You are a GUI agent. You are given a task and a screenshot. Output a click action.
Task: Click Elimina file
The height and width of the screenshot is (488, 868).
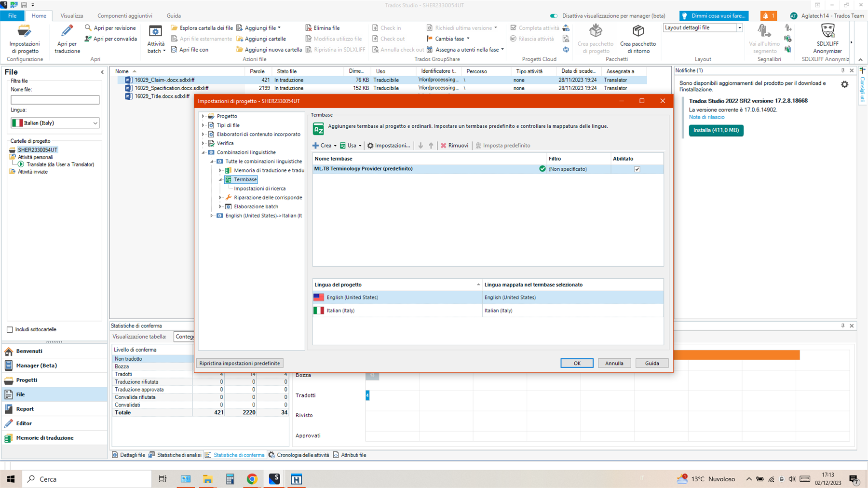[323, 28]
